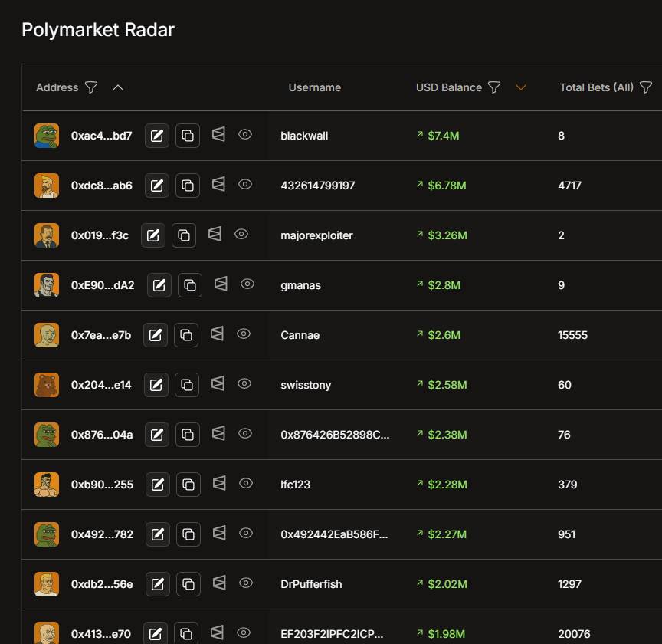
Task: Copy gmanas's wallet address
Action: tap(189, 284)
